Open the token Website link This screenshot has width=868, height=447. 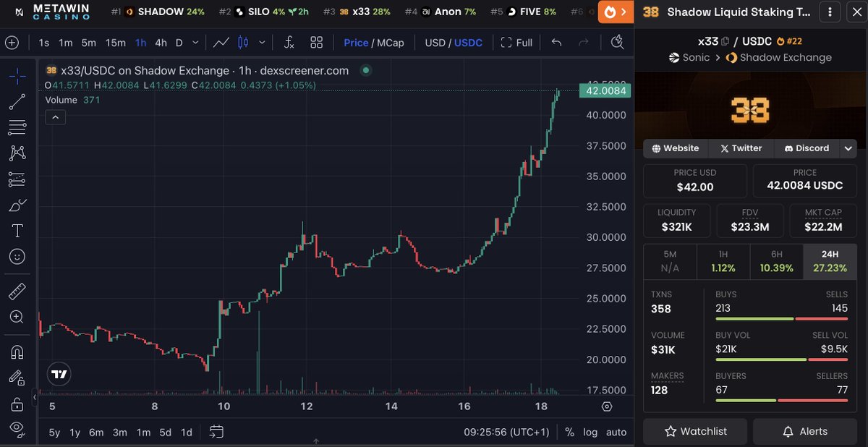676,148
